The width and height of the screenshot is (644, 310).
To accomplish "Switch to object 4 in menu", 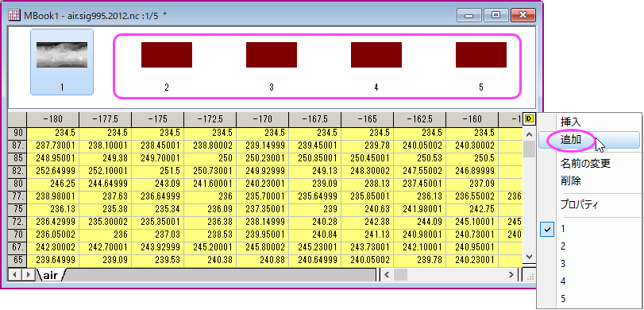I will point(588,281).
